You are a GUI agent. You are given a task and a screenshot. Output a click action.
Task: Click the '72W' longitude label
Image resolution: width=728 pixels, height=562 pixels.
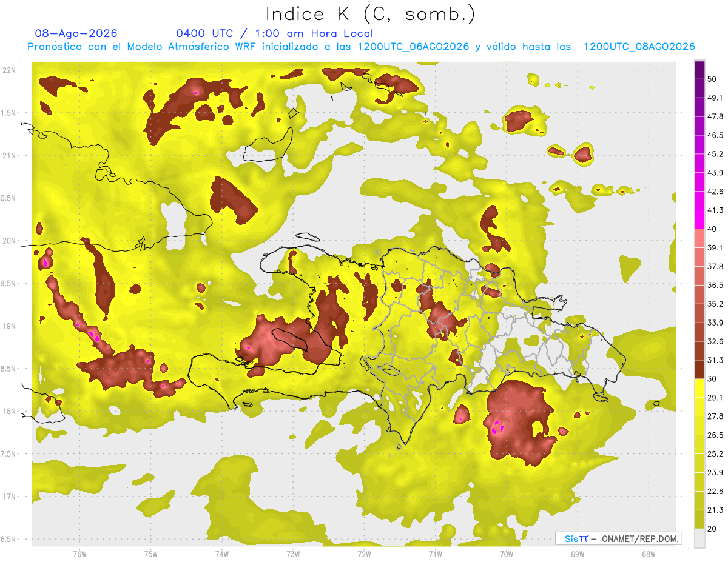[x=363, y=554]
